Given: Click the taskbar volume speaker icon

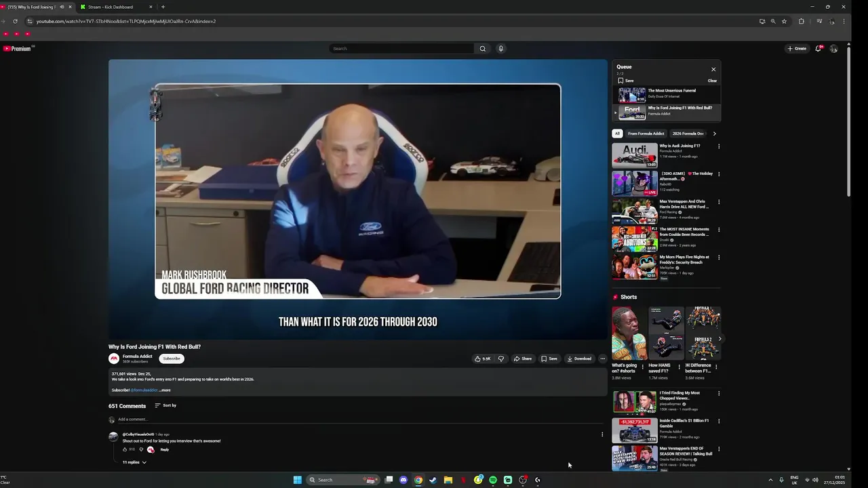Looking at the screenshot, I should 815,480.
